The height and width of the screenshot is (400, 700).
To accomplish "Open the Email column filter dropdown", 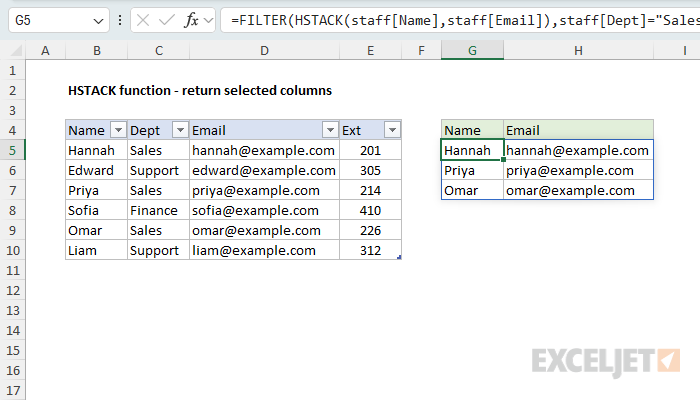I will coord(330,130).
